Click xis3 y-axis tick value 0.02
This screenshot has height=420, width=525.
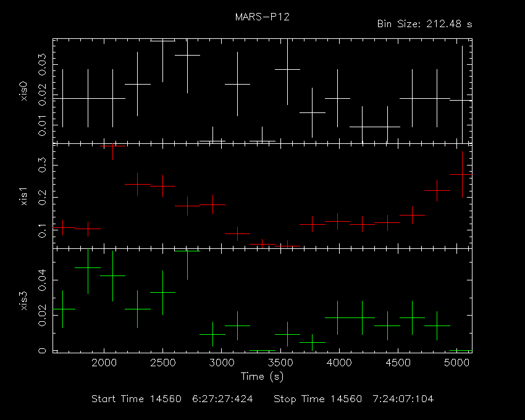[x=42, y=315]
